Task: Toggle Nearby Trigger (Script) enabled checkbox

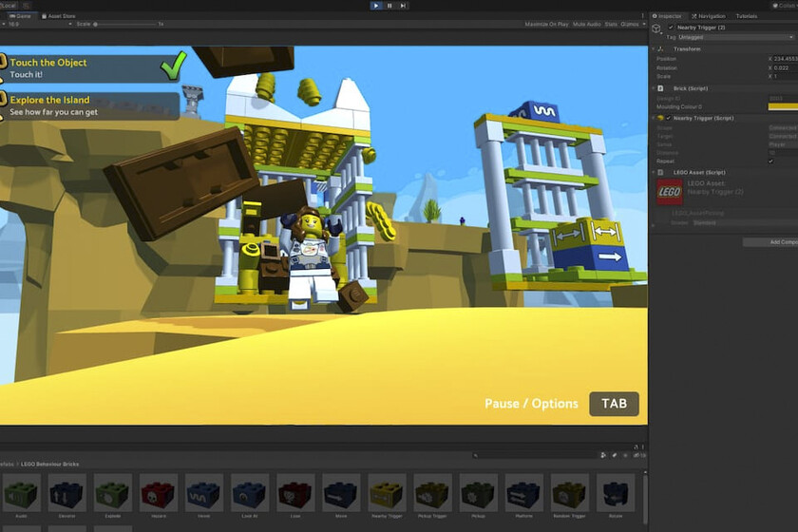Action: 669,118
